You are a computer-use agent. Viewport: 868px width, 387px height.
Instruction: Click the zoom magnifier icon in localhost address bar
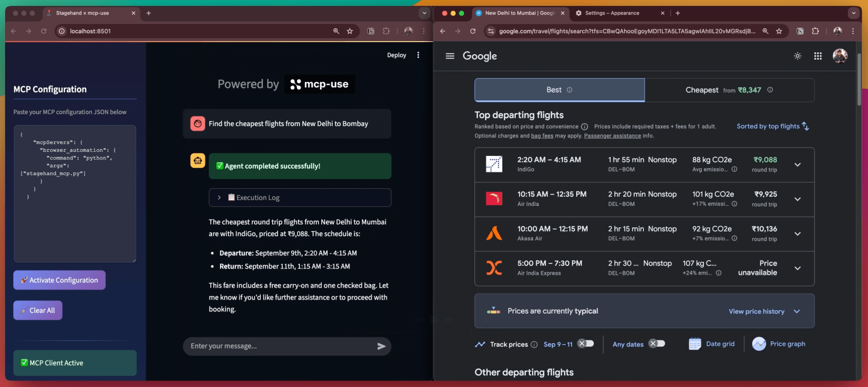[x=336, y=31]
